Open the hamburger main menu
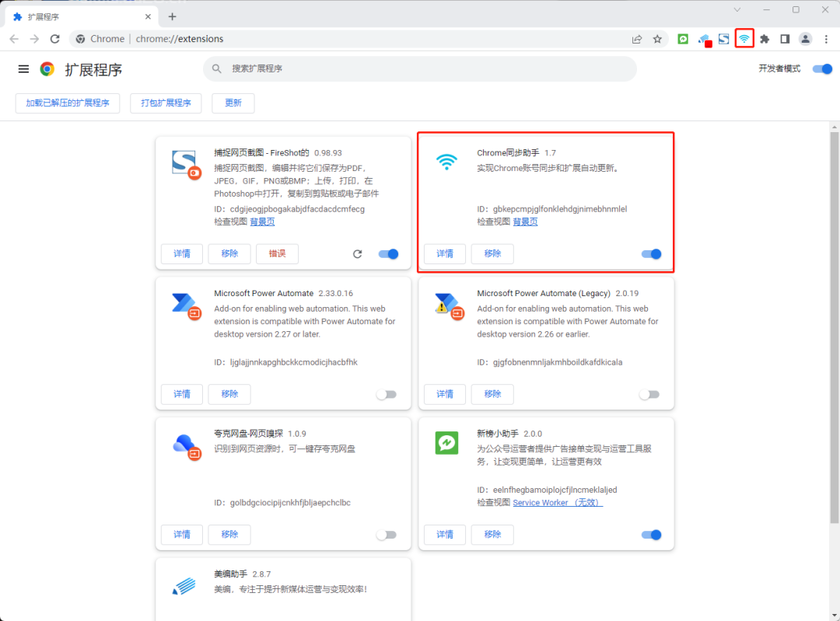This screenshot has width=840, height=621. point(23,69)
